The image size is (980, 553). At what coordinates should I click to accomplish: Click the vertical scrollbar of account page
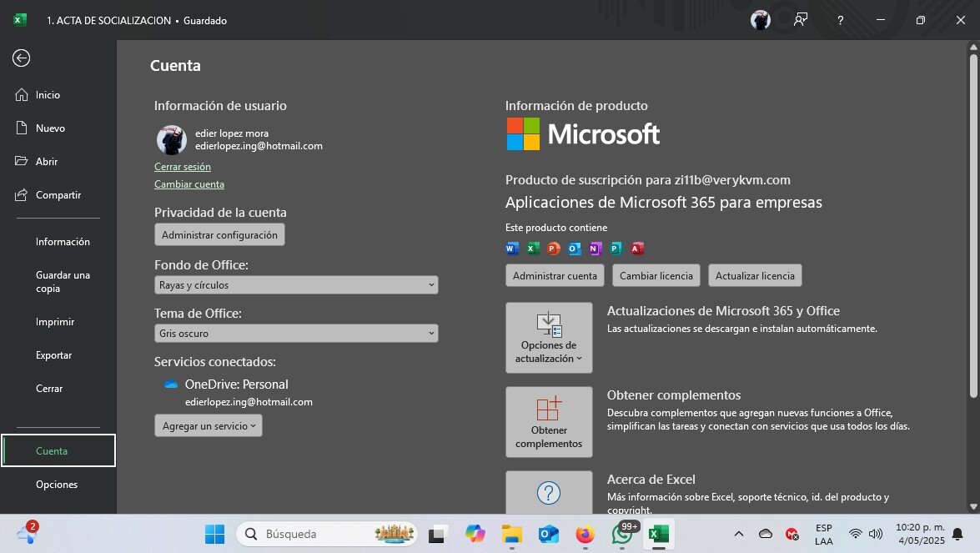tap(973, 225)
